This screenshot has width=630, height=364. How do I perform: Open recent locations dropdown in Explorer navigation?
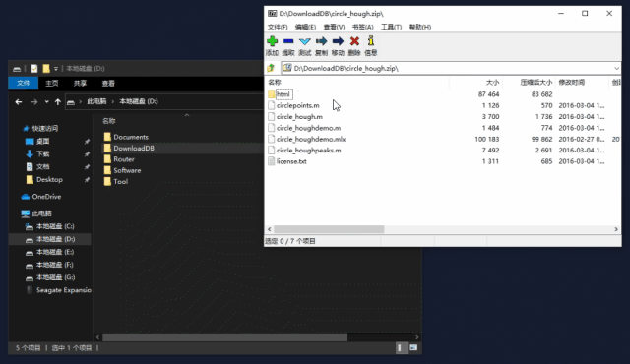(46, 102)
